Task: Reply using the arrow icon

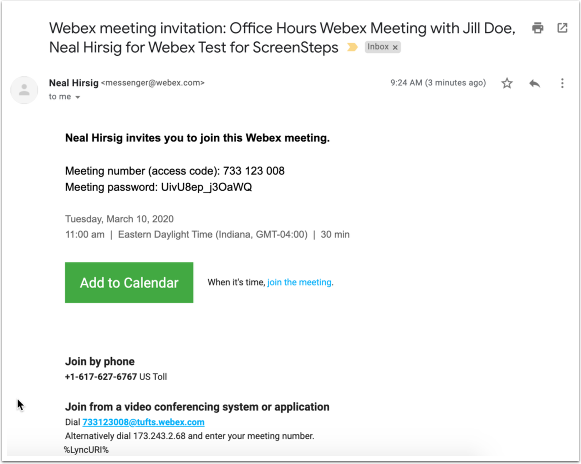Action: (x=534, y=83)
